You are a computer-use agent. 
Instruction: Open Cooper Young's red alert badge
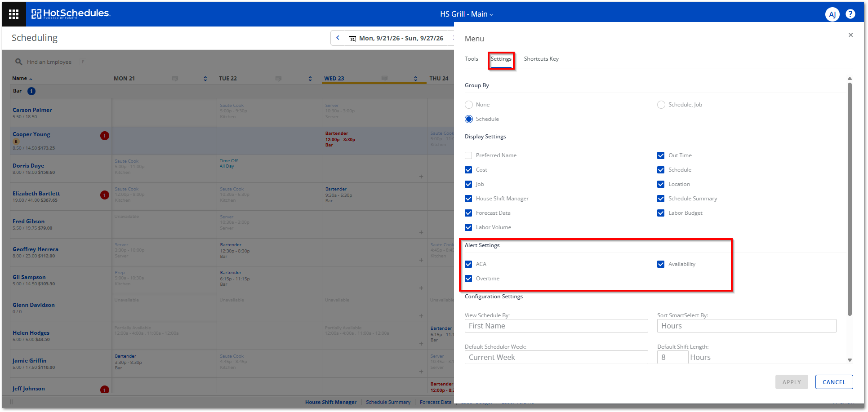pyautogui.click(x=105, y=136)
